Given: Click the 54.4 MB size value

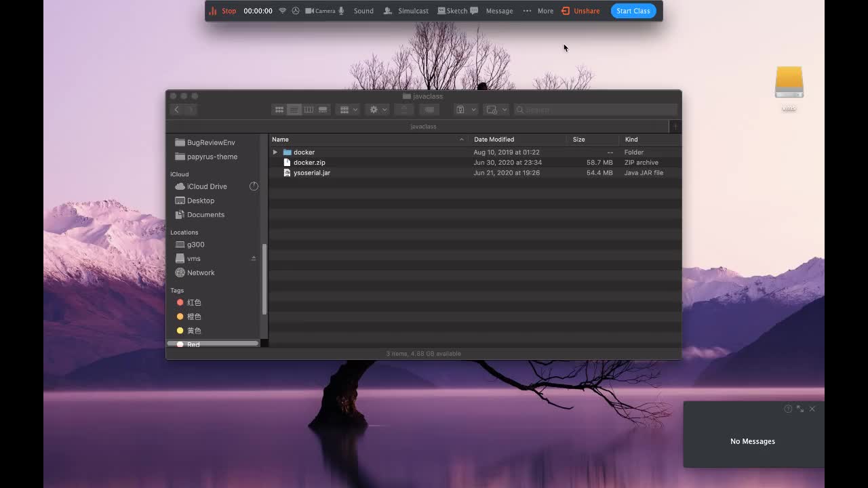Looking at the screenshot, I should point(599,173).
